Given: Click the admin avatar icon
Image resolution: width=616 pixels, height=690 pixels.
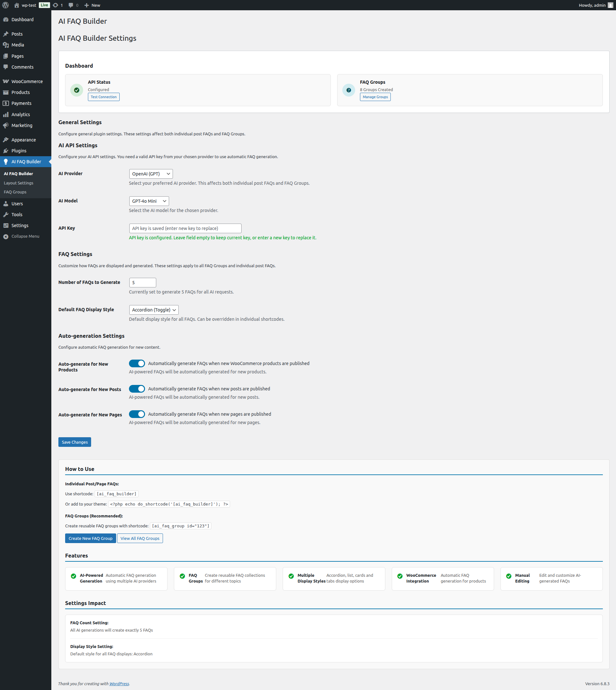Looking at the screenshot, I should 610,5.
